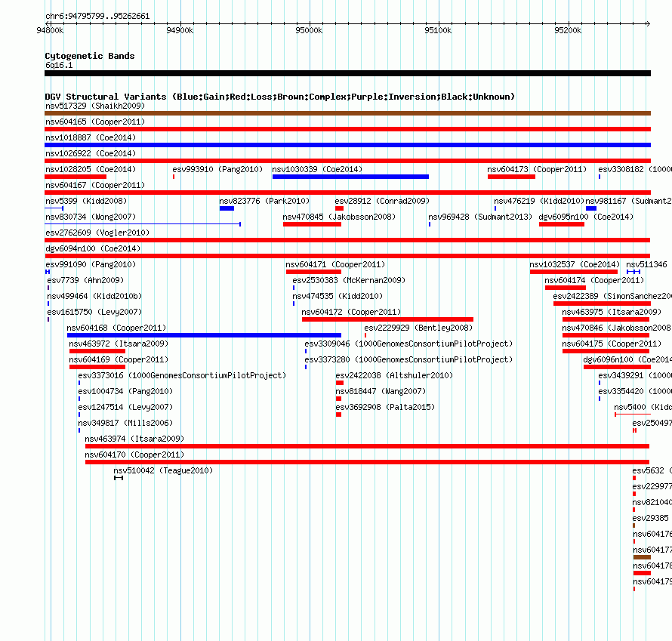
Task: Click the esv28912 (Conrad2009) red bar
Action: click(x=340, y=208)
